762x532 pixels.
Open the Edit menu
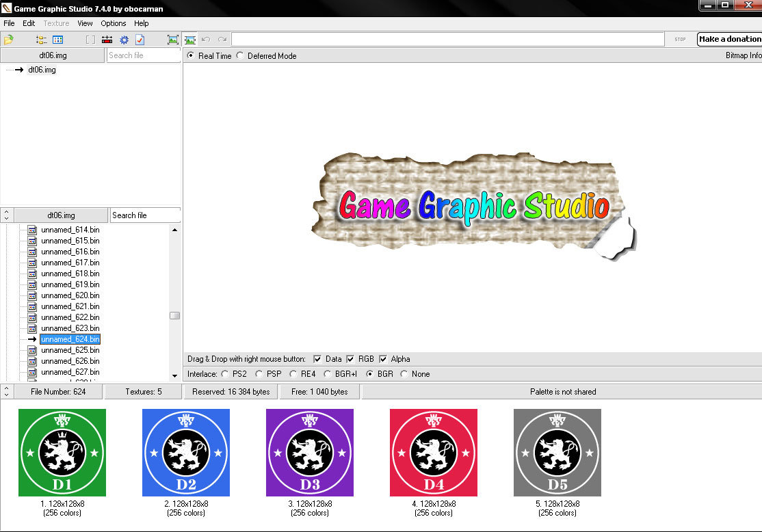[x=29, y=23]
